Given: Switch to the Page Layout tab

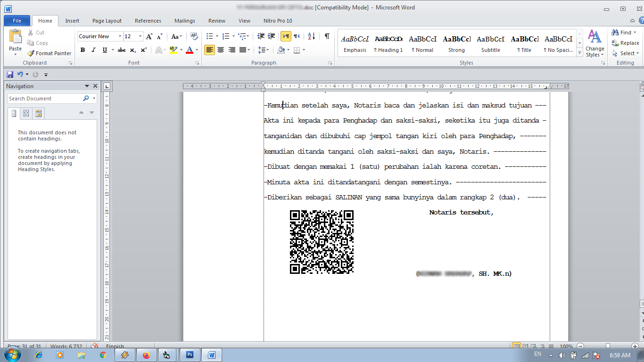Looking at the screenshot, I should click(x=107, y=21).
